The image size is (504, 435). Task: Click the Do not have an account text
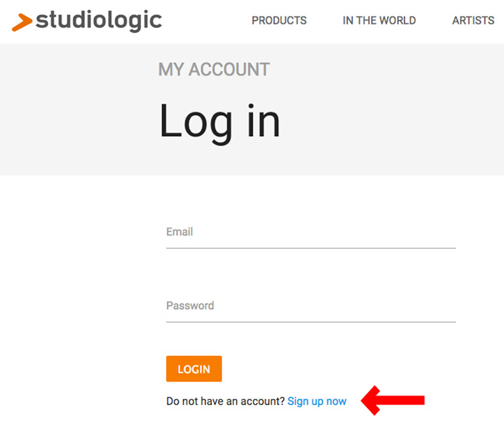225,401
